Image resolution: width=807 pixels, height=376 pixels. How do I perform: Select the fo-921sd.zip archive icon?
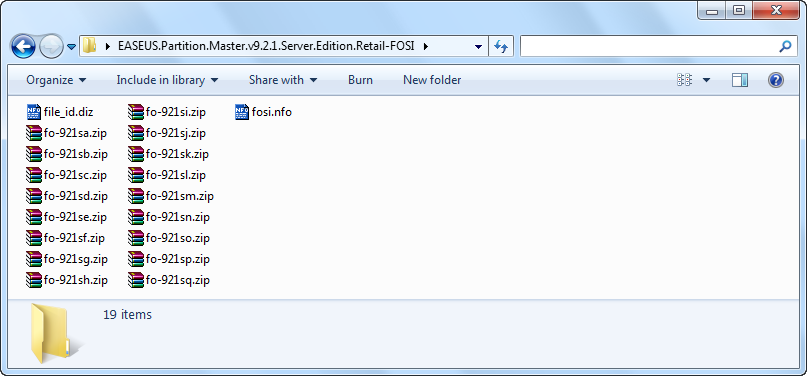click(x=33, y=196)
